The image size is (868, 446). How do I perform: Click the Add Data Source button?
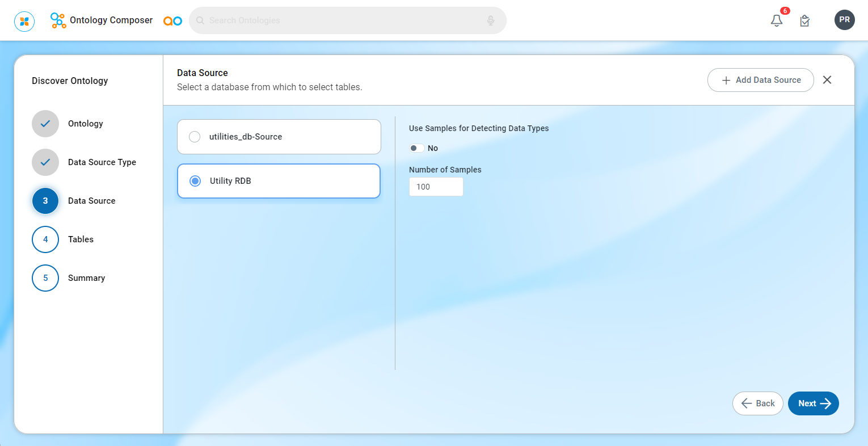tap(760, 80)
